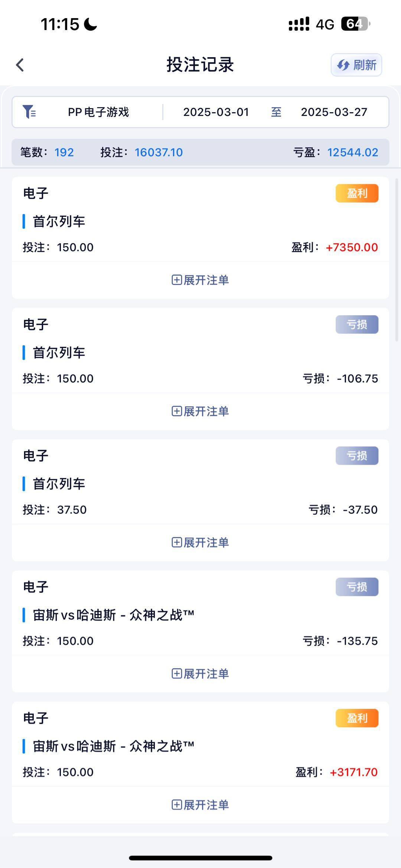Expand bet slip for +7350.00 win
The height and width of the screenshot is (868, 401).
pos(200,280)
